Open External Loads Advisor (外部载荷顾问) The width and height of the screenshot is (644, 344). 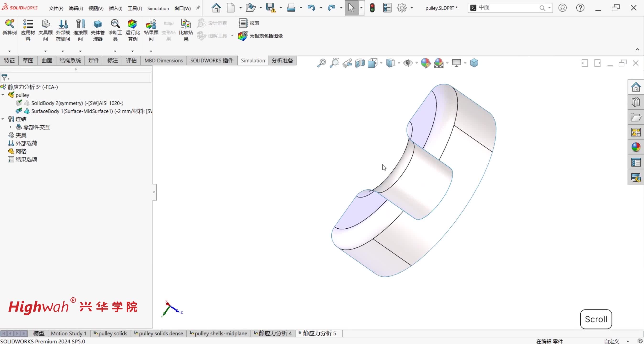coord(63,24)
